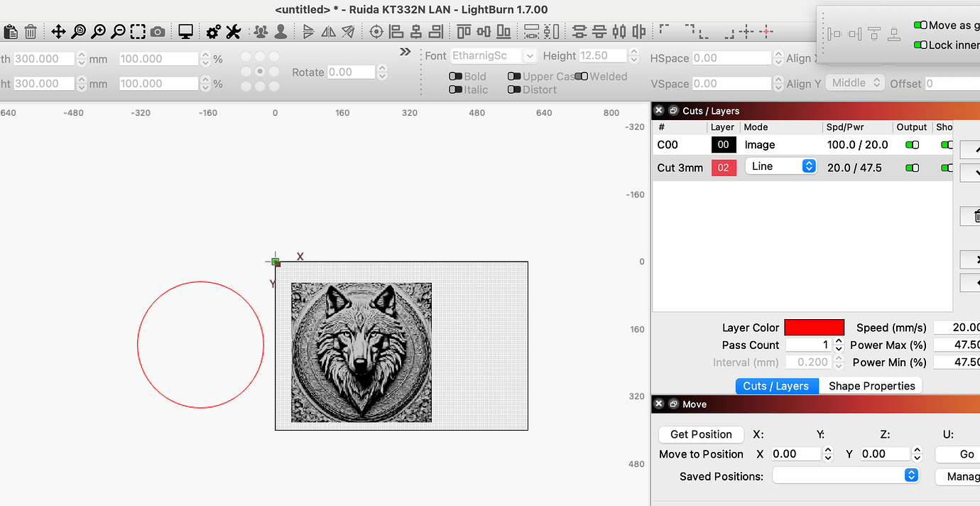Click the Move X position stepper
This screenshot has width=980, height=506.
click(x=828, y=453)
